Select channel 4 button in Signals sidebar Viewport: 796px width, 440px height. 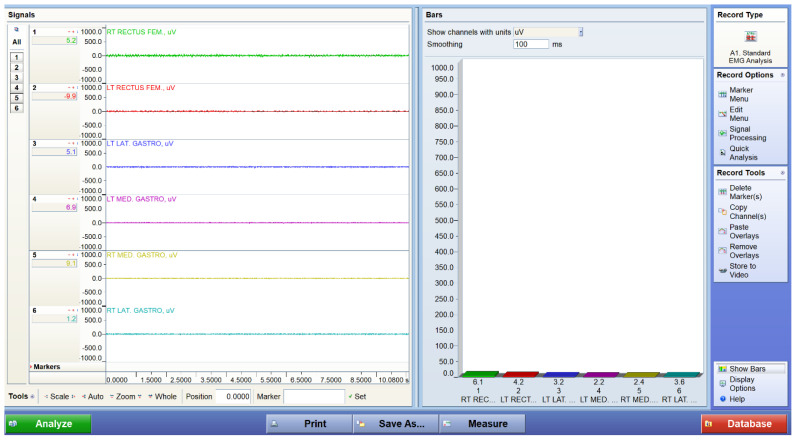point(17,88)
